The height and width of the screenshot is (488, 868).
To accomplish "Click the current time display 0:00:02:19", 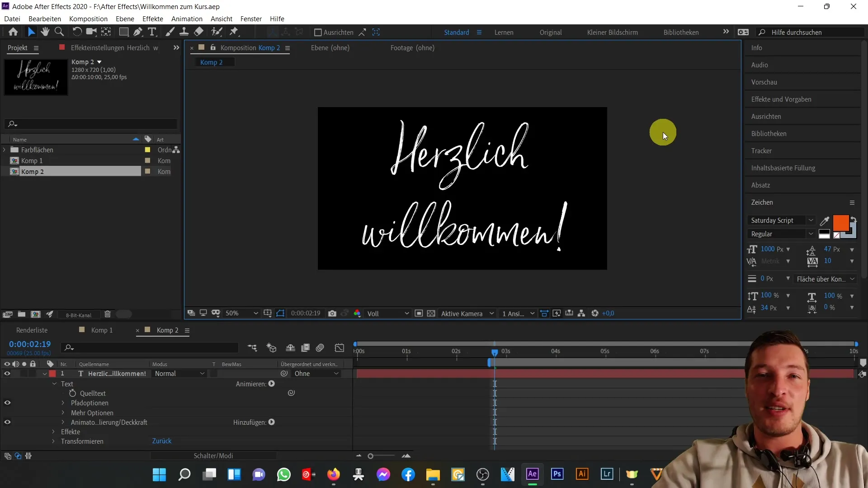I will click(x=30, y=344).
